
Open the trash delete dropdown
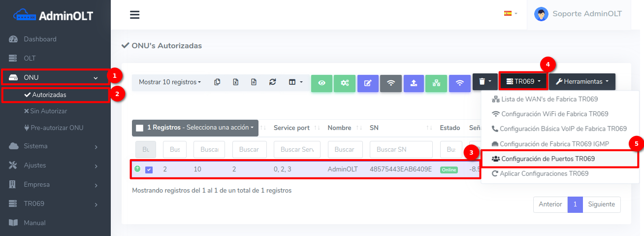click(485, 82)
